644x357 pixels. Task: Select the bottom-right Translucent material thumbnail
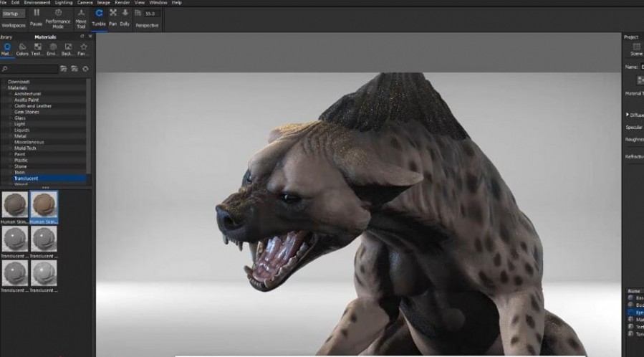[44, 273]
